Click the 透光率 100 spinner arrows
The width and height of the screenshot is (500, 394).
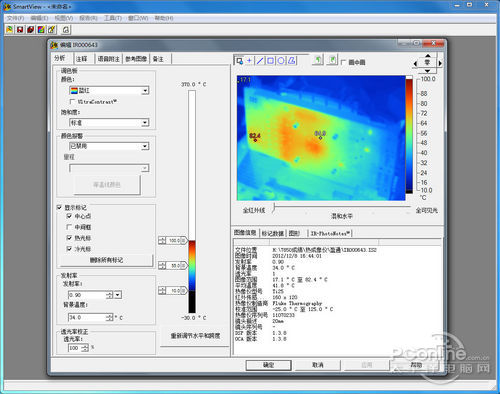85,348
